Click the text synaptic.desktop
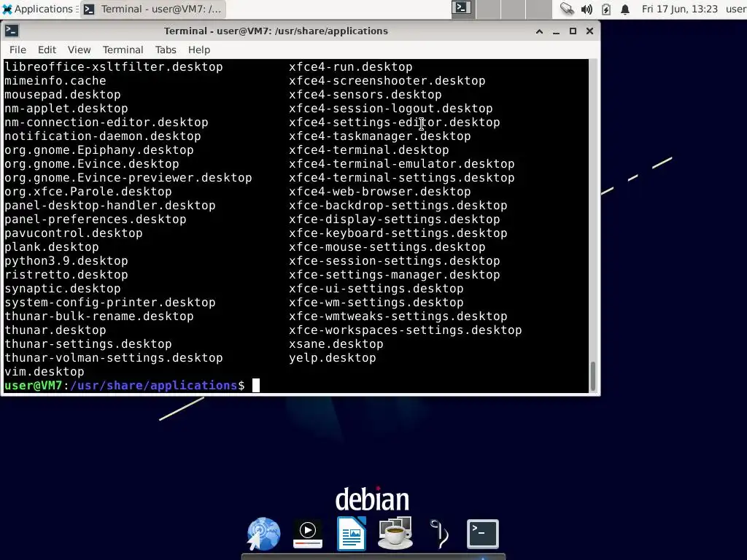 [63, 288]
